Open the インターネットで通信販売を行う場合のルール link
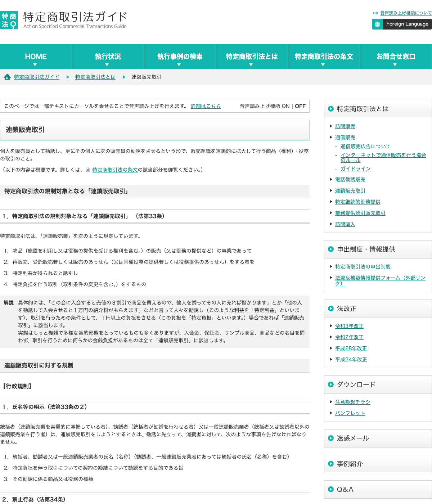The image size is (432, 504). pos(383,157)
